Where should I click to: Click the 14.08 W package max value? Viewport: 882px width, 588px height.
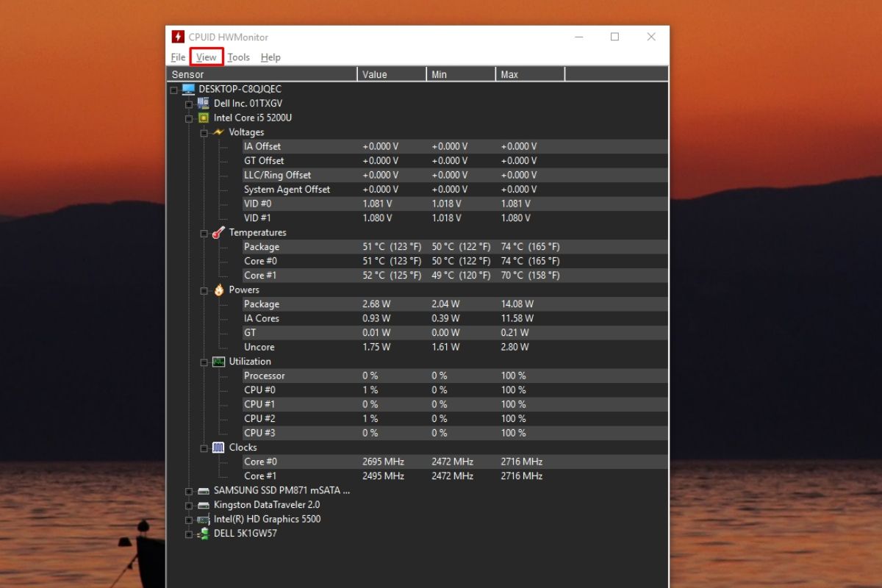coord(517,304)
